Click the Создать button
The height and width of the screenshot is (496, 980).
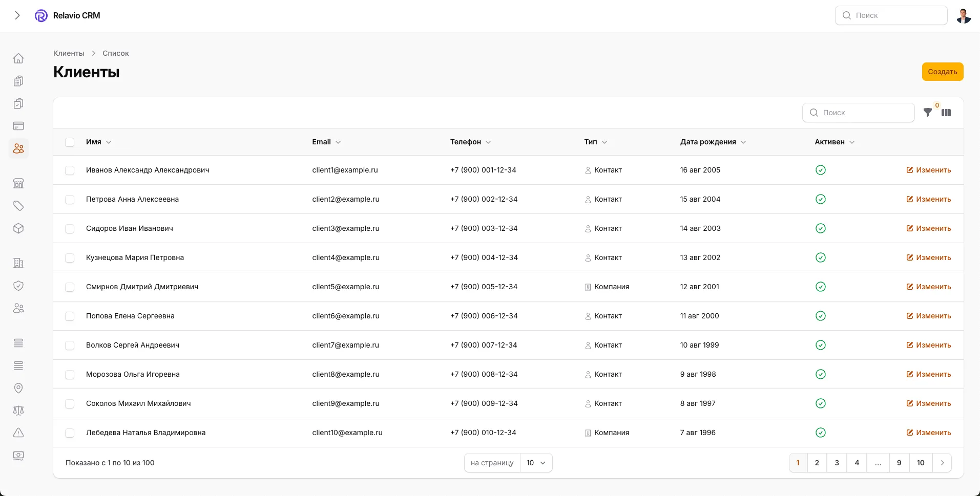point(943,72)
